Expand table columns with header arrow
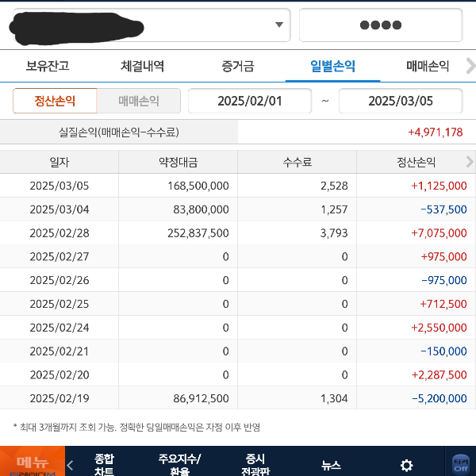This screenshot has height=476, width=476. pyautogui.click(x=470, y=162)
